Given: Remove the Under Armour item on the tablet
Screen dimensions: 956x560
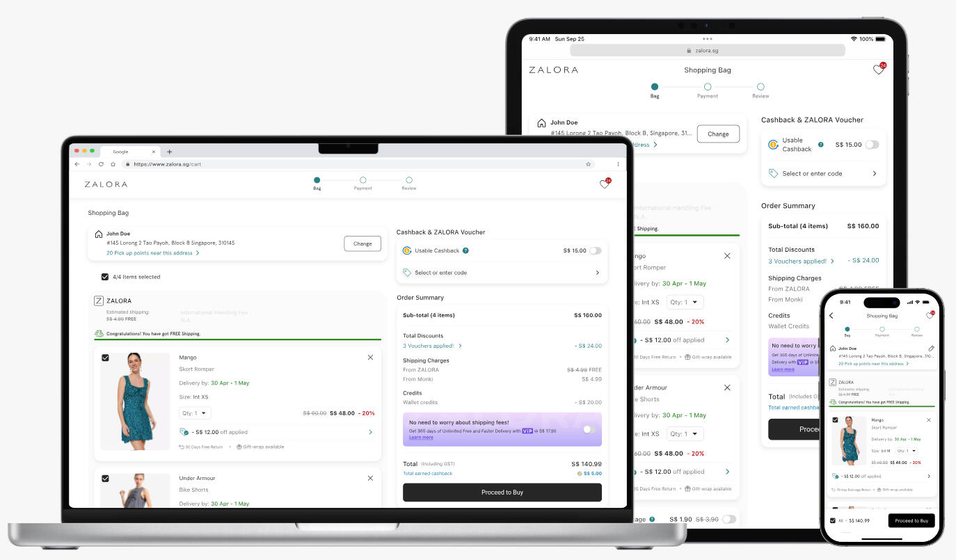Looking at the screenshot, I should (727, 387).
